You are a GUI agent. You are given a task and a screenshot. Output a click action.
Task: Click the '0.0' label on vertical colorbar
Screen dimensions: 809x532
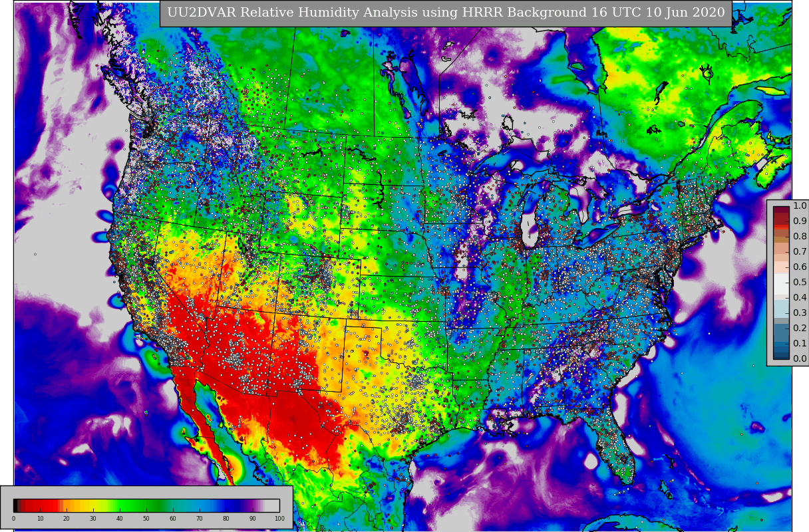click(800, 359)
